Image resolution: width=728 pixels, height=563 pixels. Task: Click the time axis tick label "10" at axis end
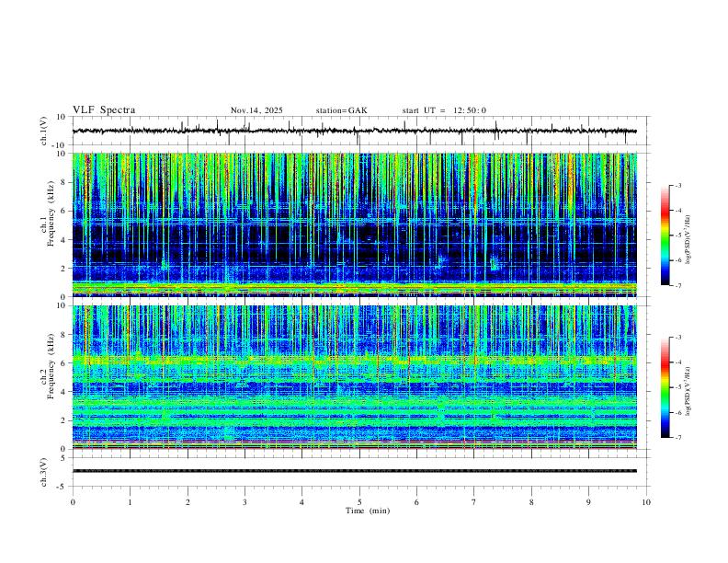(x=646, y=502)
